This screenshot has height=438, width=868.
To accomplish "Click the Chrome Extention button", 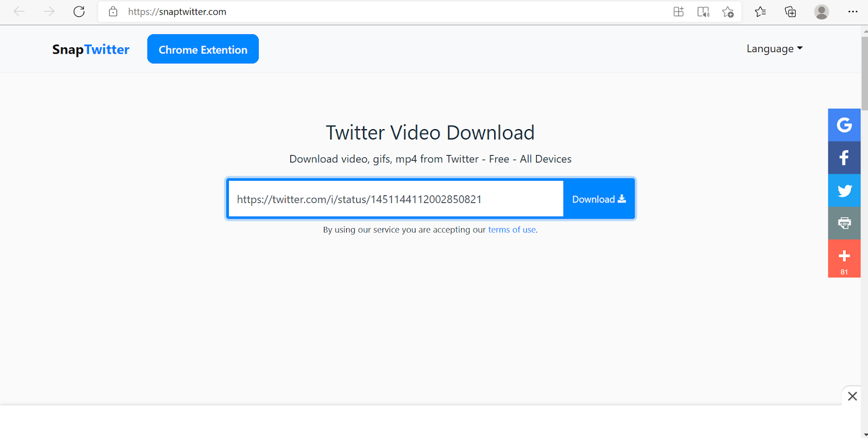I will [203, 49].
